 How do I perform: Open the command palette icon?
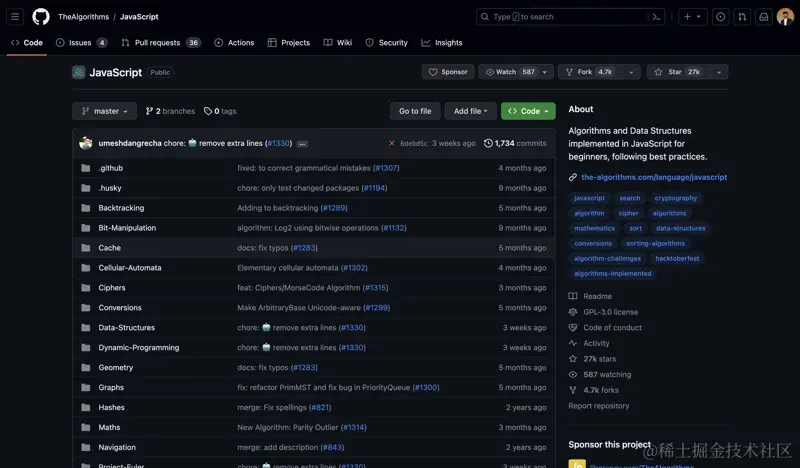656,17
